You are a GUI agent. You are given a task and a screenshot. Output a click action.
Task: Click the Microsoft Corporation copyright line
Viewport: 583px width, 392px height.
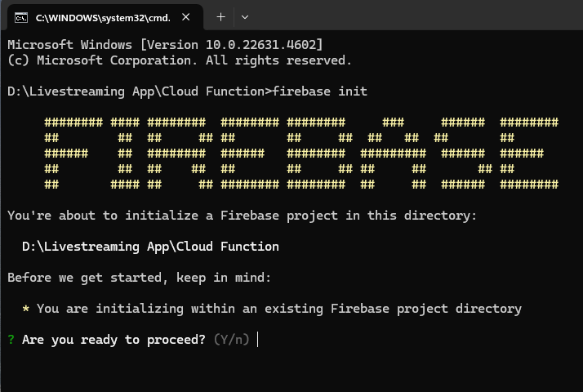[180, 60]
